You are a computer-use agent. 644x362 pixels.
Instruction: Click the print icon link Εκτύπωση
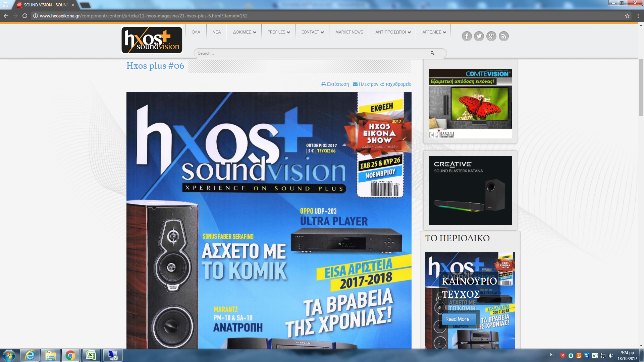tap(335, 84)
